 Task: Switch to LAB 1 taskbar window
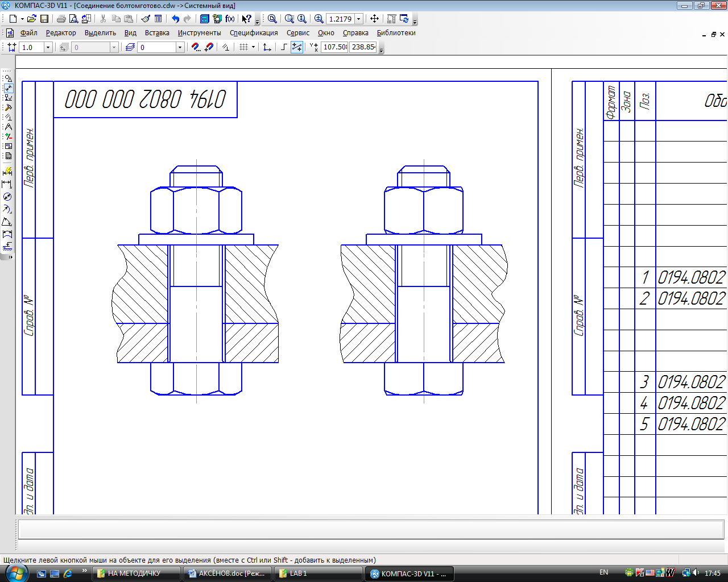318,573
